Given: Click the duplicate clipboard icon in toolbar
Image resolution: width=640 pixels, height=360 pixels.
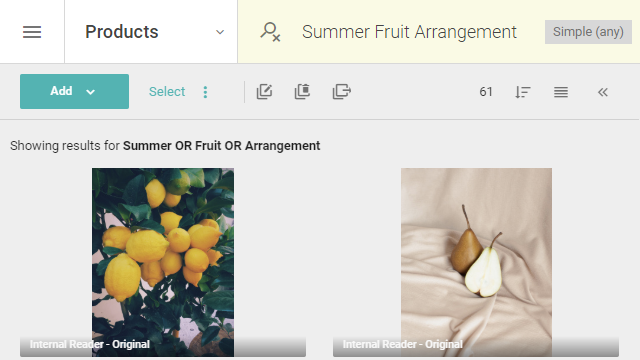Looking at the screenshot, I should (302, 91).
